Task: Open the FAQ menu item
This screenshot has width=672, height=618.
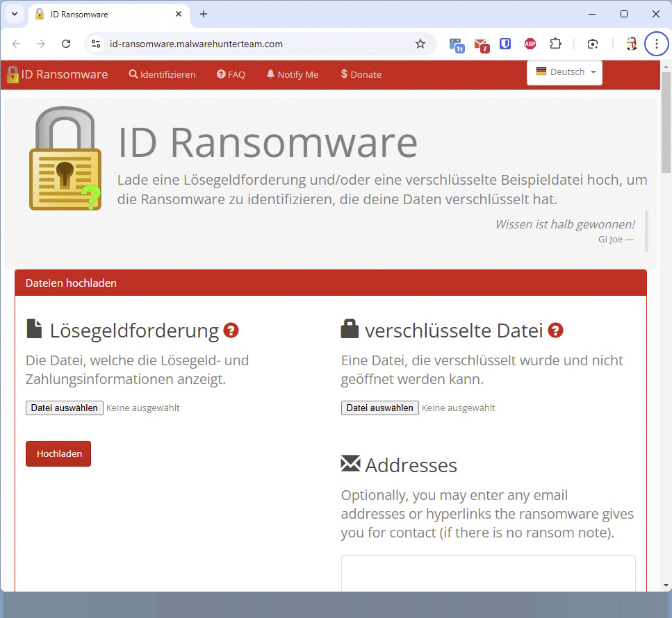Action: 231,74
